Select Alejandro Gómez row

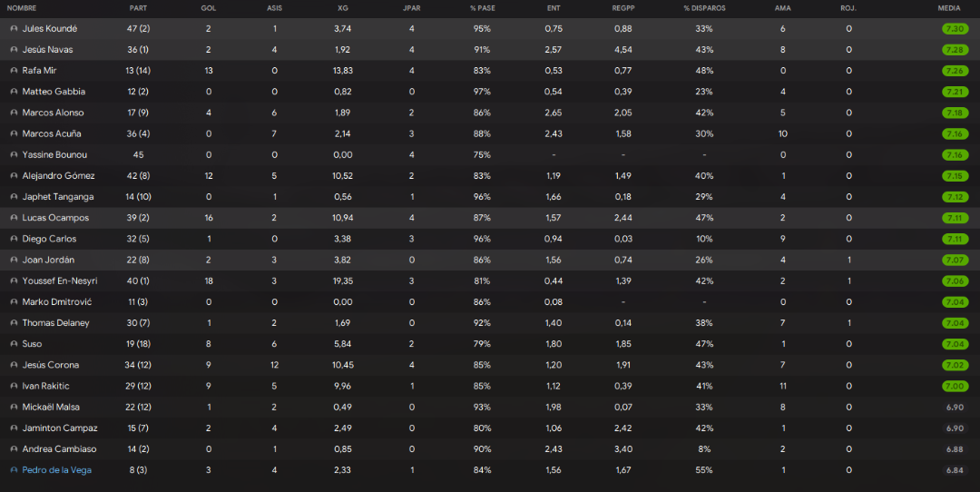pyautogui.click(x=490, y=176)
